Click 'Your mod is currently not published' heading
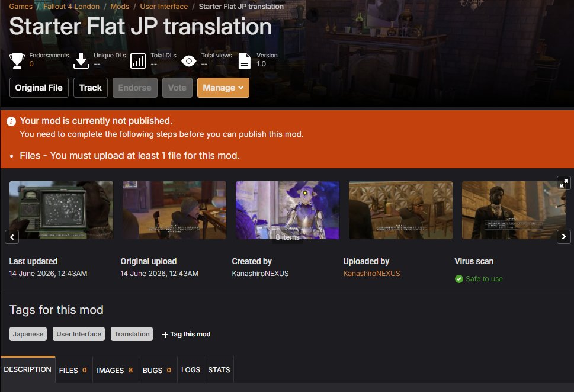The width and height of the screenshot is (574, 392). [96, 121]
